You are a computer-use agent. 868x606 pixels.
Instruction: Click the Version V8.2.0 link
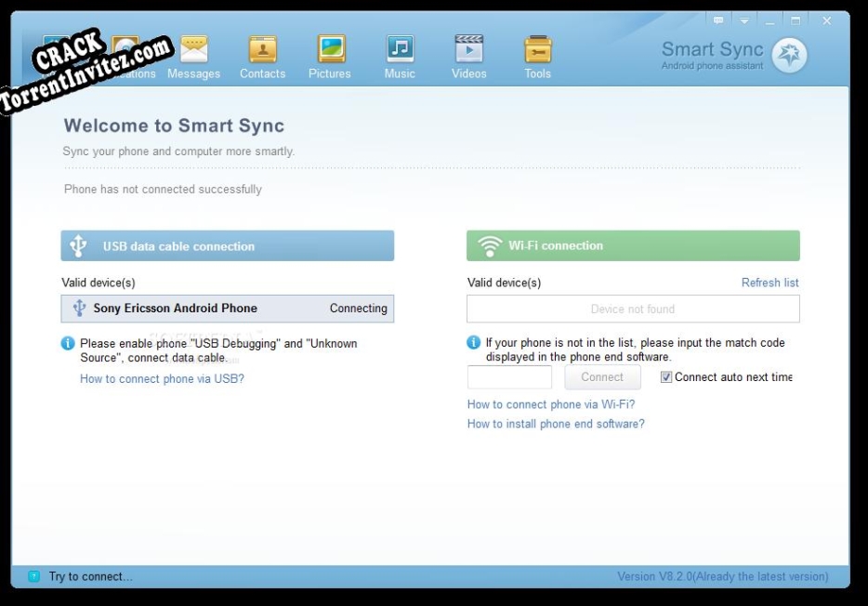722,575
